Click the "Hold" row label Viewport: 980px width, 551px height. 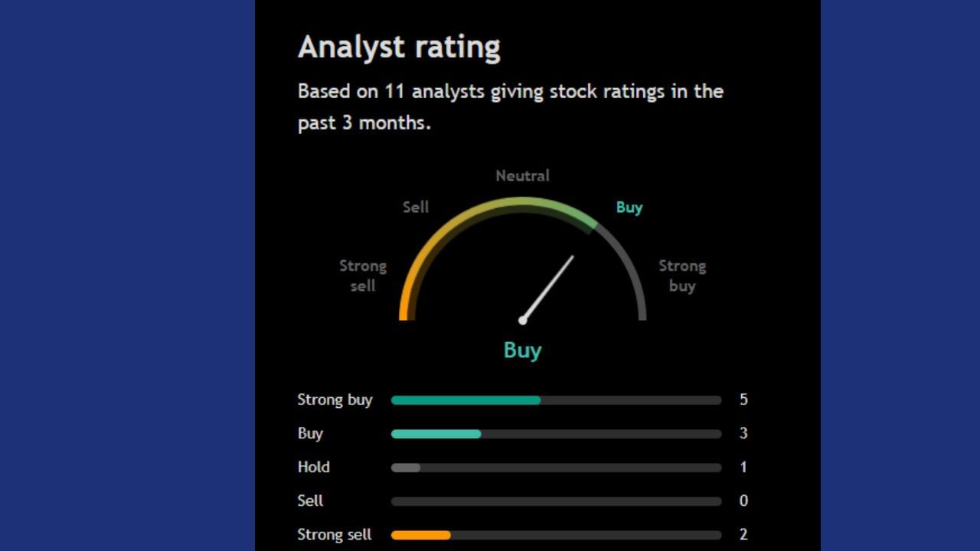click(314, 467)
